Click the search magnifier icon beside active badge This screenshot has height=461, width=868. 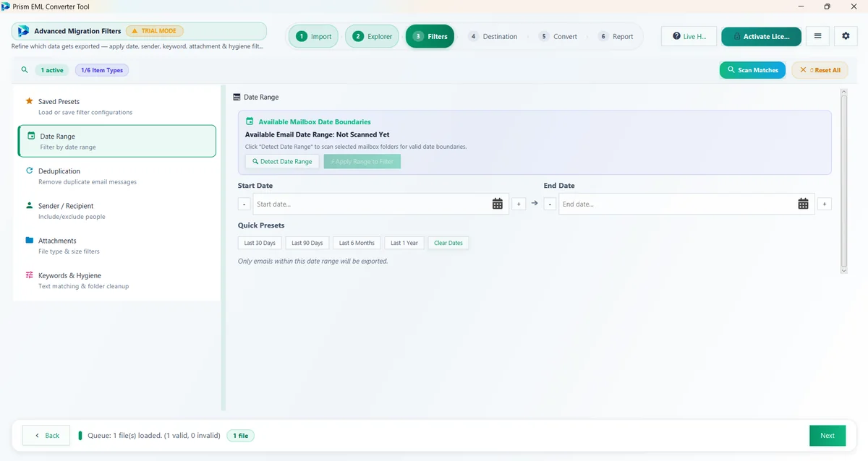tap(25, 70)
